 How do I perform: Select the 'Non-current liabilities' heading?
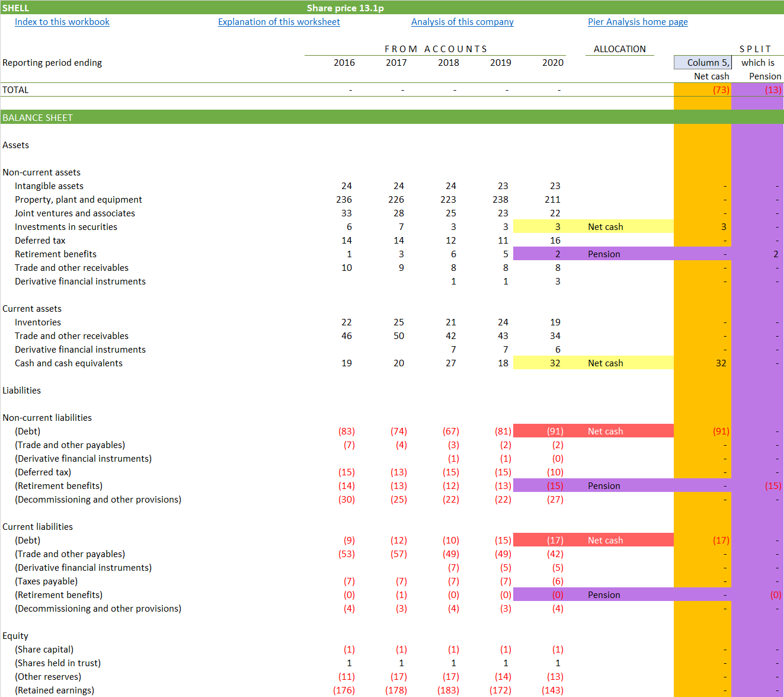[x=47, y=417]
